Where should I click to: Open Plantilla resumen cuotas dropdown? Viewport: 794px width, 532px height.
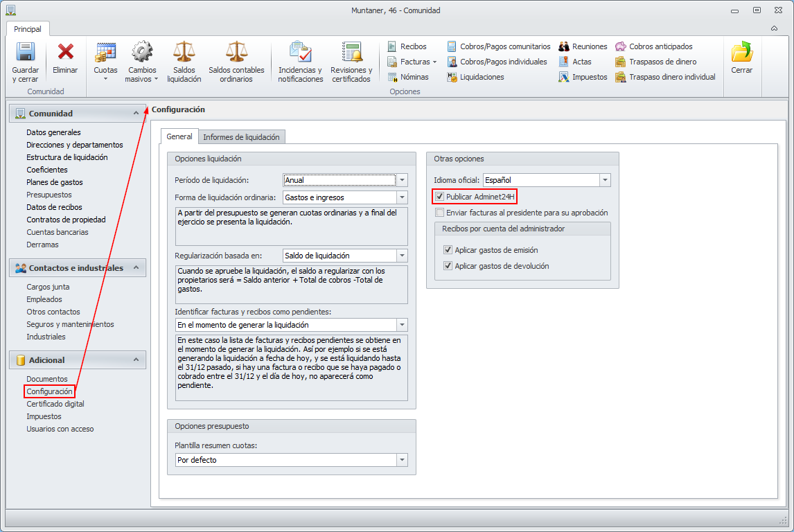pyautogui.click(x=402, y=460)
